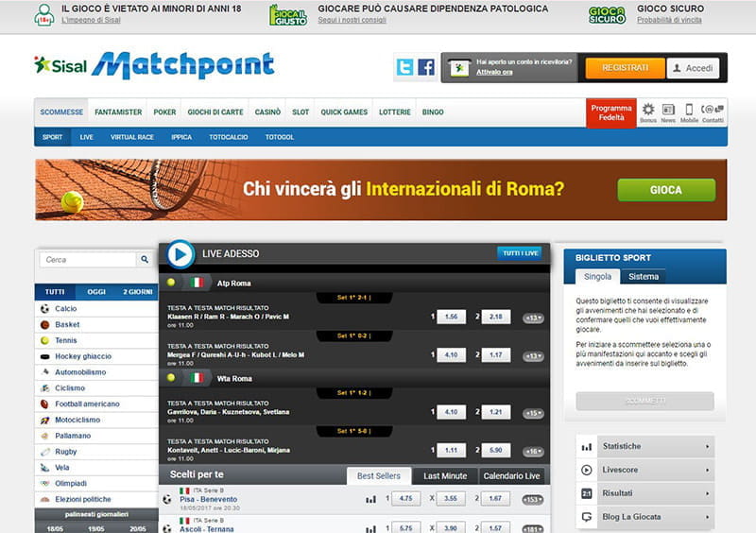Open the Best Sellers tab
The image size is (756, 533).
point(379,476)
